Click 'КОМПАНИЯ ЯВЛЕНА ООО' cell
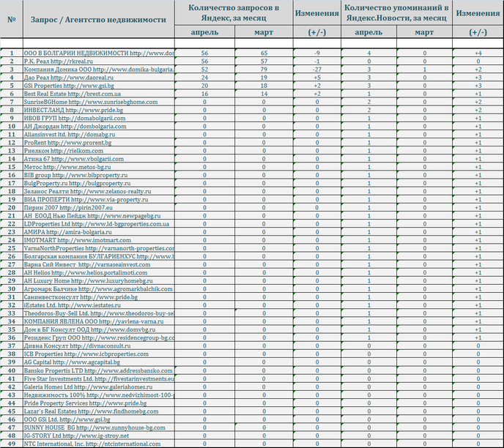504x448 pixels. [x=99, y=321]
